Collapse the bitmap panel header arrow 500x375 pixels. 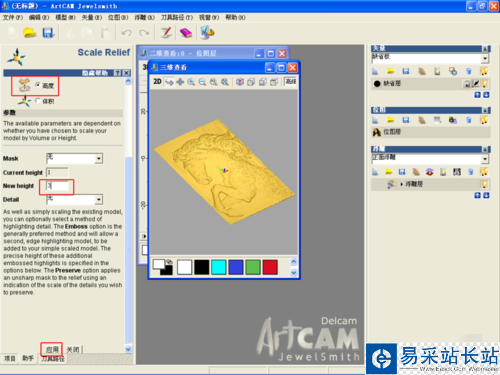point(486,110)
